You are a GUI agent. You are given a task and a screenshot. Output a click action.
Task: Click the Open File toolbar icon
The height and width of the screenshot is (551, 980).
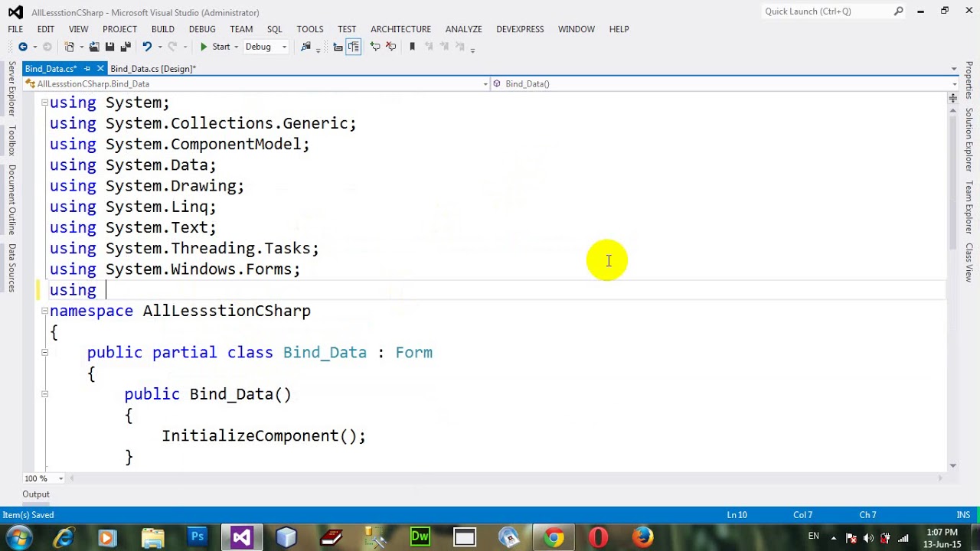pos(94,47)
